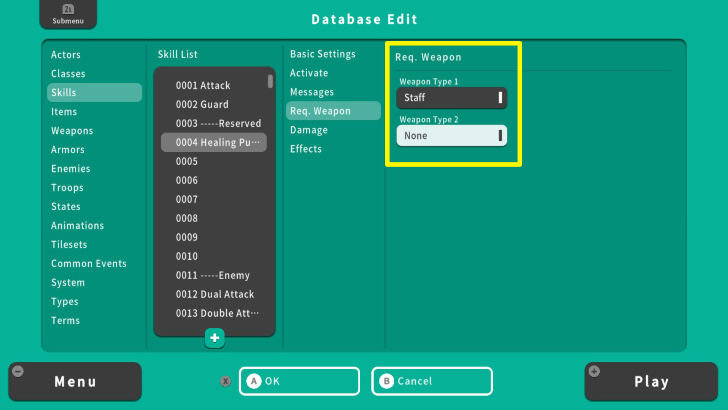Open the Menu button

75,382
